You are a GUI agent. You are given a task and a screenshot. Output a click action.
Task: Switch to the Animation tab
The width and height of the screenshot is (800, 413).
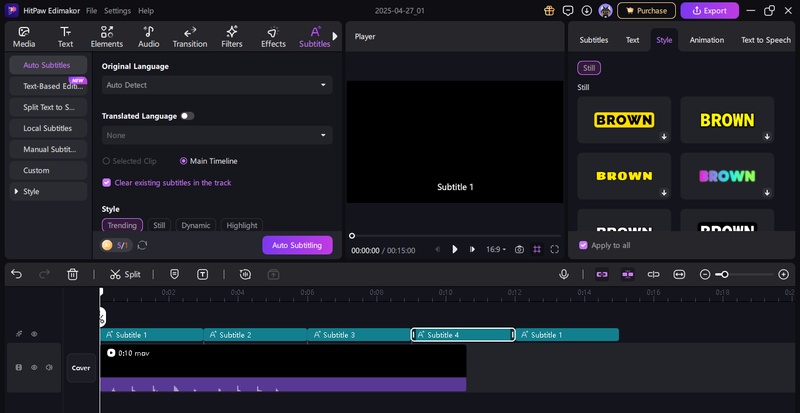click(707, 40)
